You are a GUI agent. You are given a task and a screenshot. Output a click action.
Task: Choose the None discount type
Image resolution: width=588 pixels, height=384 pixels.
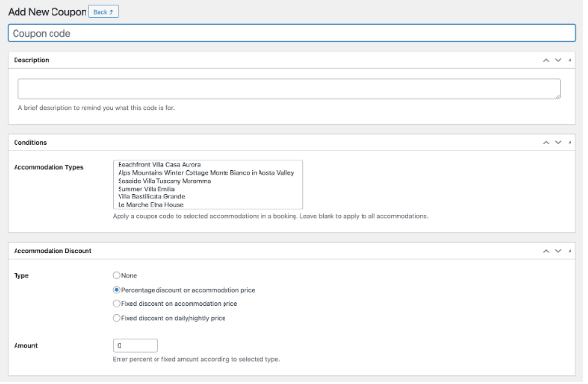[117, 276]
